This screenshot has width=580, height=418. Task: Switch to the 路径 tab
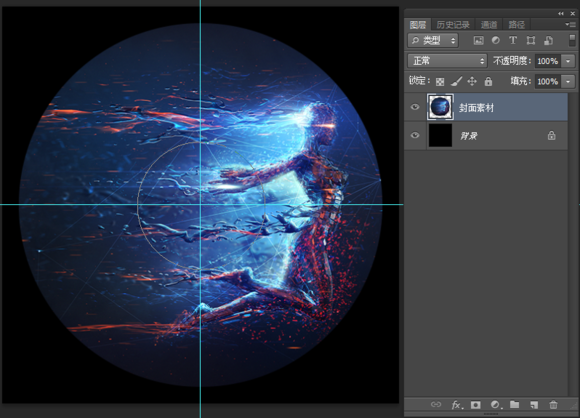(516, 25)
